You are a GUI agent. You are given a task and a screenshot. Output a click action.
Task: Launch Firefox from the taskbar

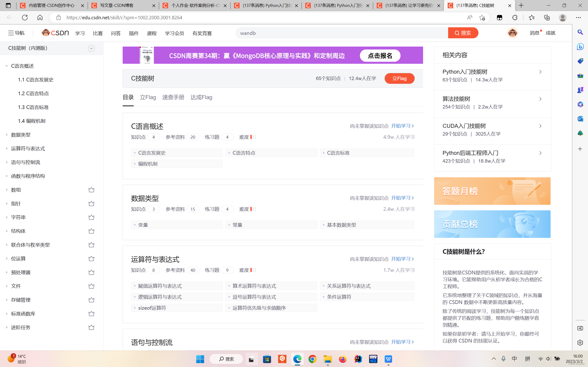pyautogui.click(x=343, y=359)
